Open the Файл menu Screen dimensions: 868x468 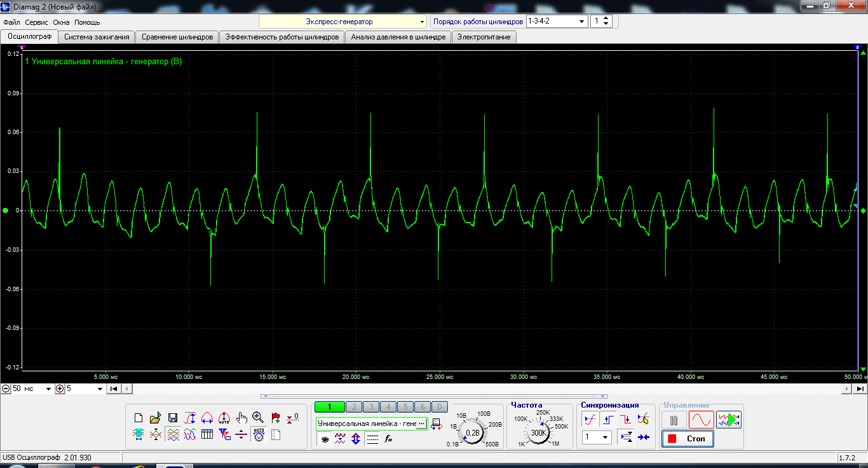(11, 22)
